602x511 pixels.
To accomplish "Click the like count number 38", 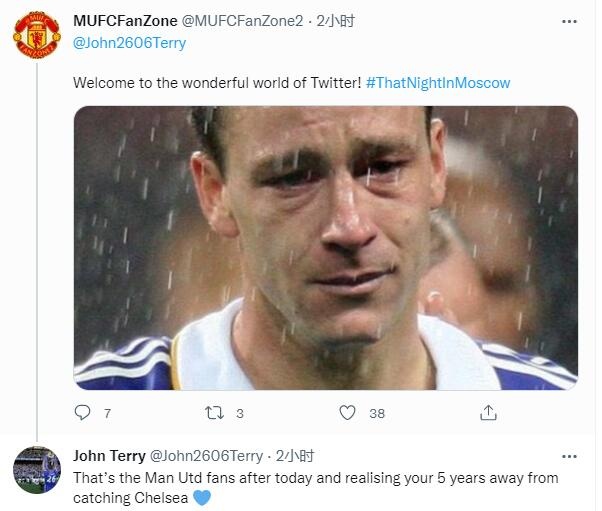I will tap(376, 413).
